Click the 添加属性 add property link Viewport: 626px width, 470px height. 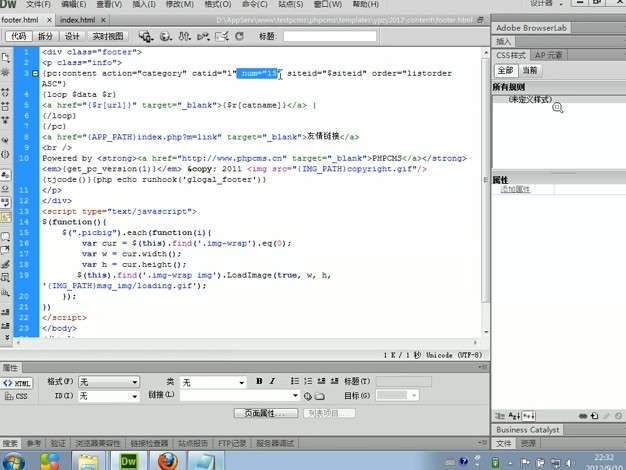(x=514, y=189)
